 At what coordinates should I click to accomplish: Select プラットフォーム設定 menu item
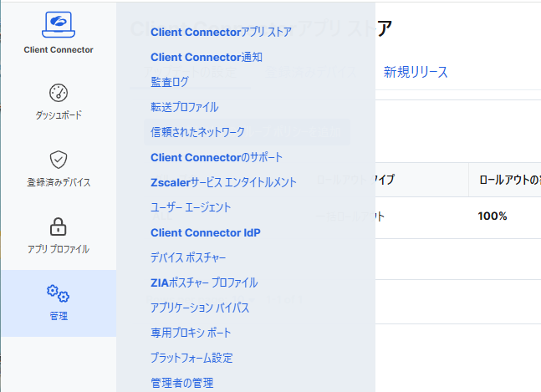[x=191, y=358]
